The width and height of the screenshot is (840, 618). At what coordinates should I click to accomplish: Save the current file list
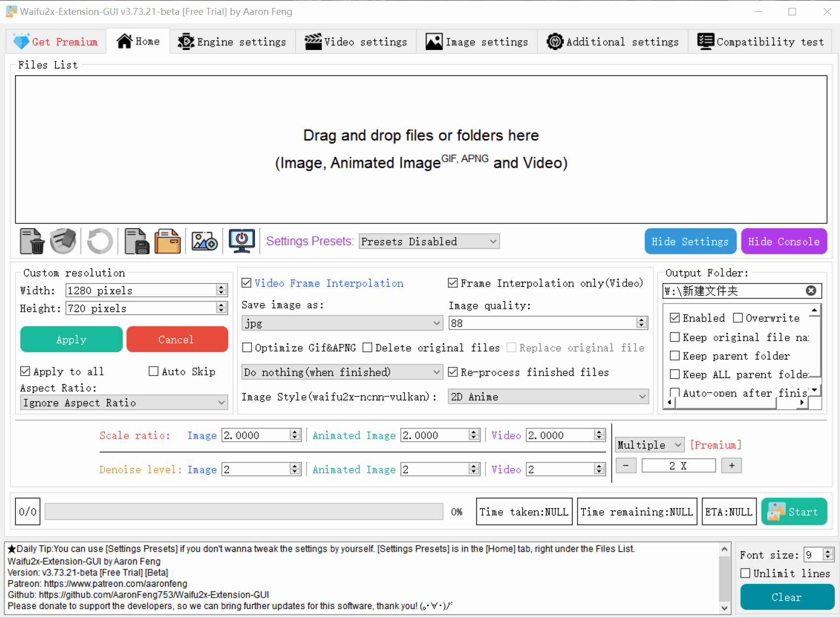tap(136, 241)
